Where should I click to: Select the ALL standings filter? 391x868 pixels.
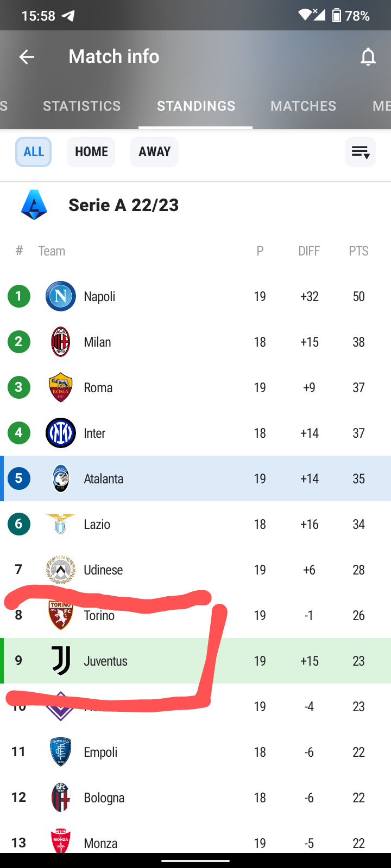[34, 152]
